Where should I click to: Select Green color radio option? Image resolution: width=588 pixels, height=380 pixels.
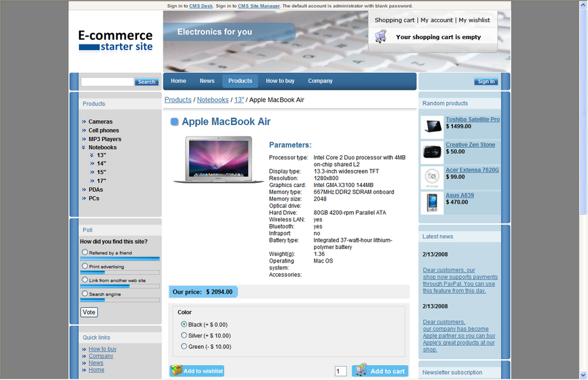click(184, 346)
